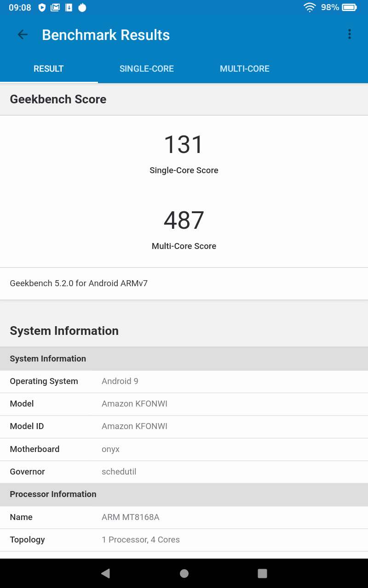368x588 pixels.
Task: Switch to the SINGLE-CORE tab
Action: coord(147,69)
